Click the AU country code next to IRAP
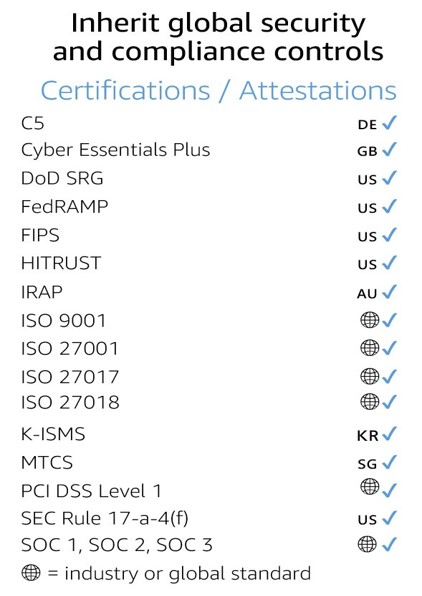This screenshot has width=422, height=596. pyautogui.click(x=367, y=294)
